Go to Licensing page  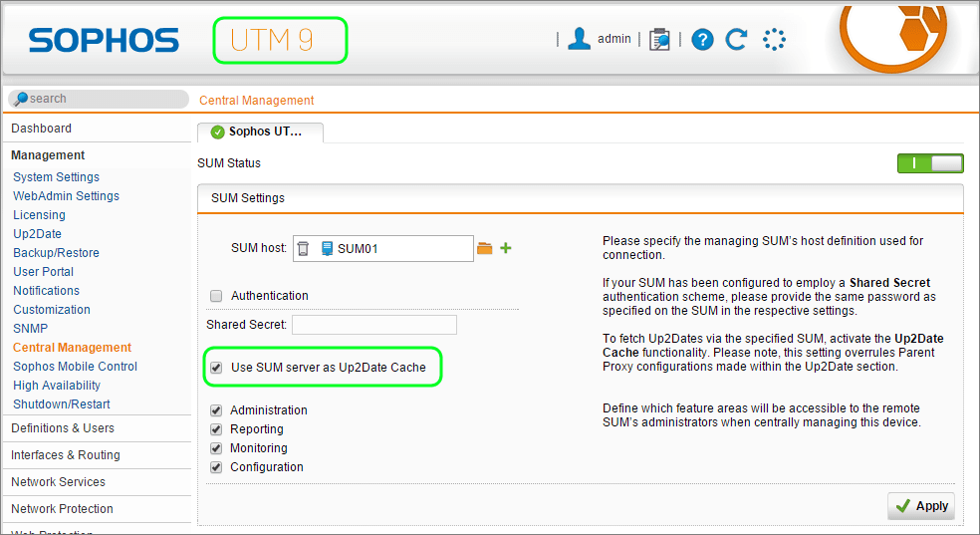(40, 215)
